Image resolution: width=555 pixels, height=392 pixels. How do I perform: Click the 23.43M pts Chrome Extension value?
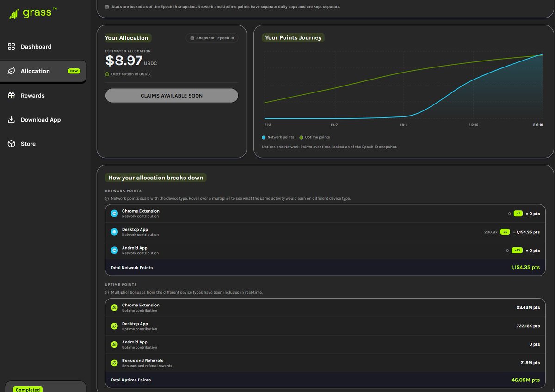528,307
